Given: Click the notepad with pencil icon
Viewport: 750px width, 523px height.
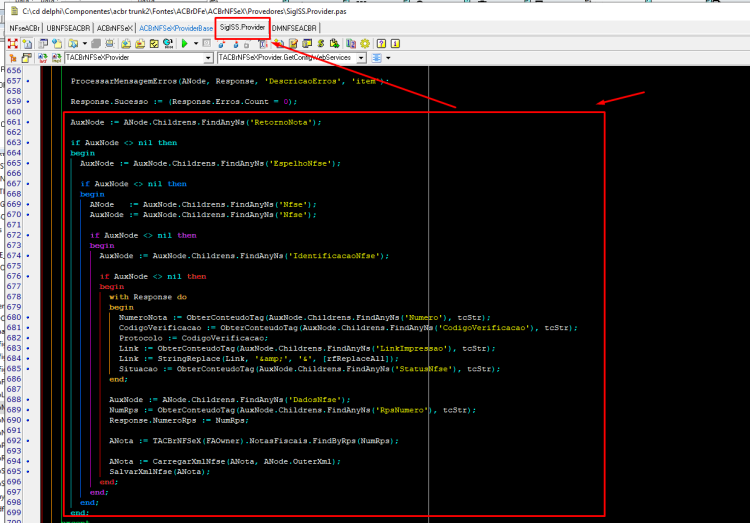Looking at the screenshot, I should 293,44.
